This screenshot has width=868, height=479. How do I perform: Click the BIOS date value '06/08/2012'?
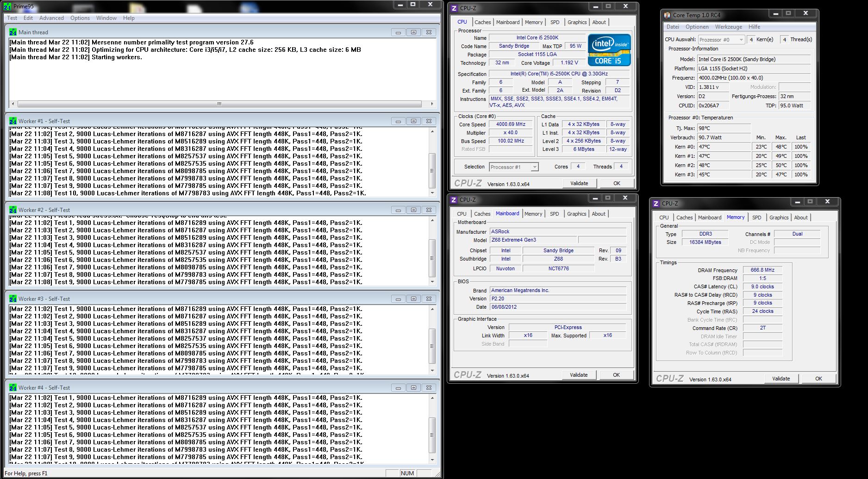pyautogui.click(x=558, y=307)
